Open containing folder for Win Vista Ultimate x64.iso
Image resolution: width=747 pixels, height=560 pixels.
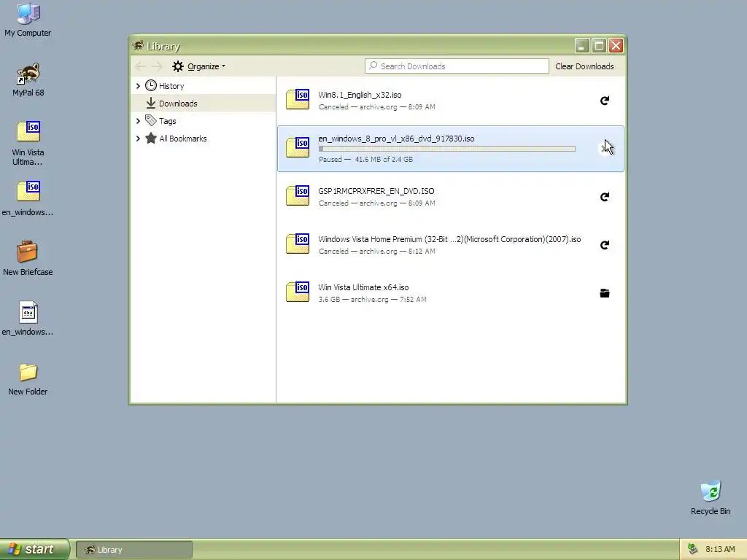click(x=604, y=293)
